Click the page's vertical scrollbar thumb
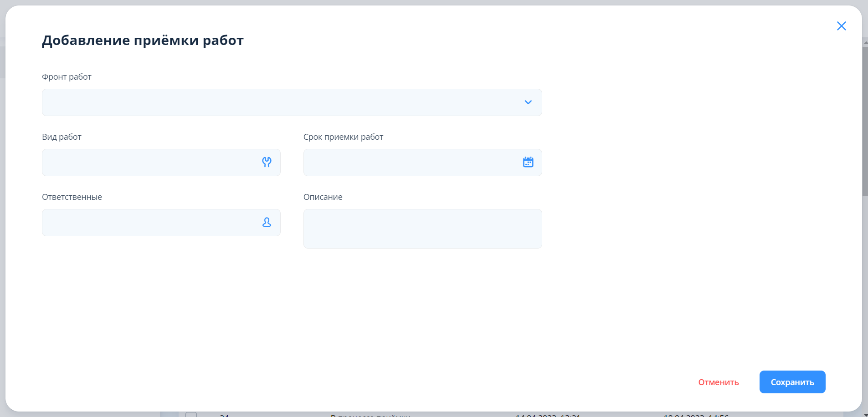The height and width of the screenshot is (417, 868). click(x=865, y=121)
